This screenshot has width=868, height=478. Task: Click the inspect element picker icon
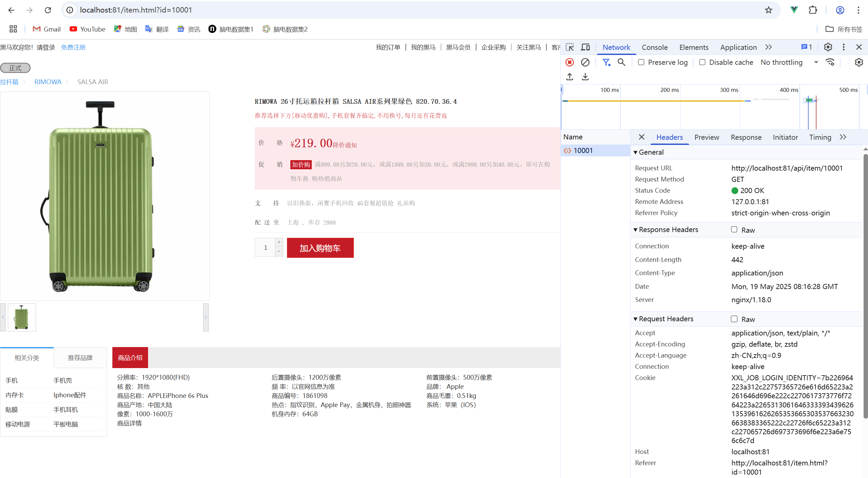tap(570, 47)
